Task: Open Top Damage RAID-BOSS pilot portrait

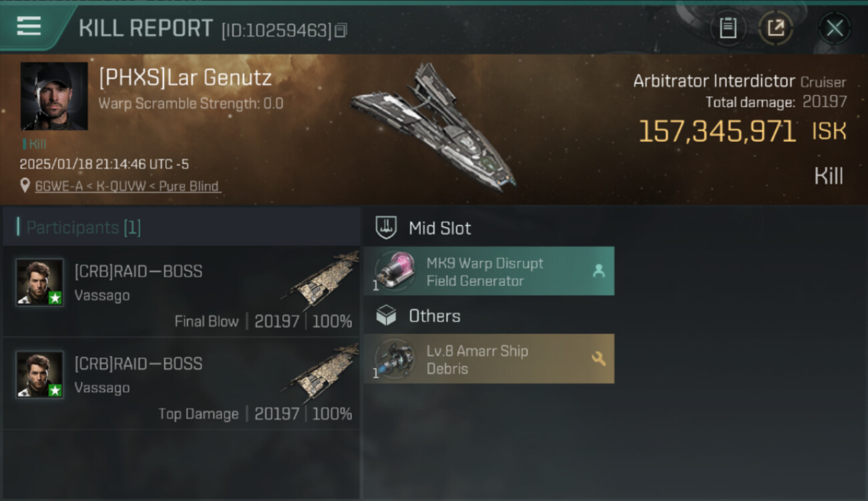Action: coord(40,374)
